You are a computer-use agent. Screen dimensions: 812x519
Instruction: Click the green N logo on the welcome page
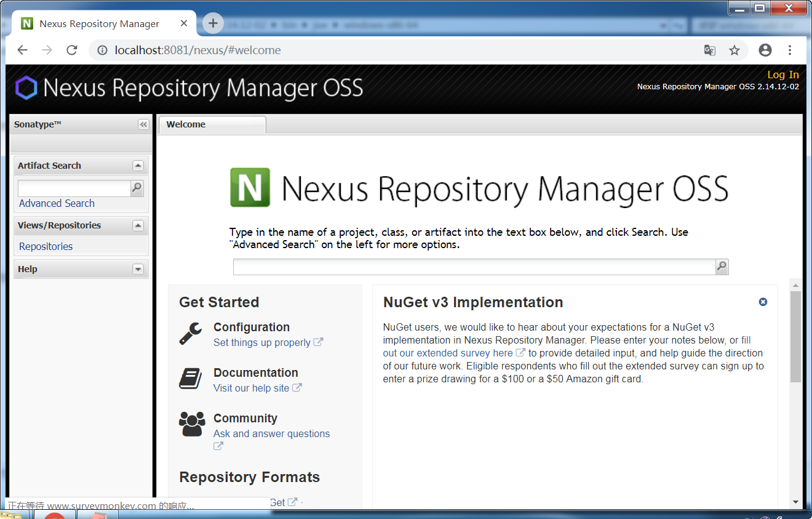250,187
